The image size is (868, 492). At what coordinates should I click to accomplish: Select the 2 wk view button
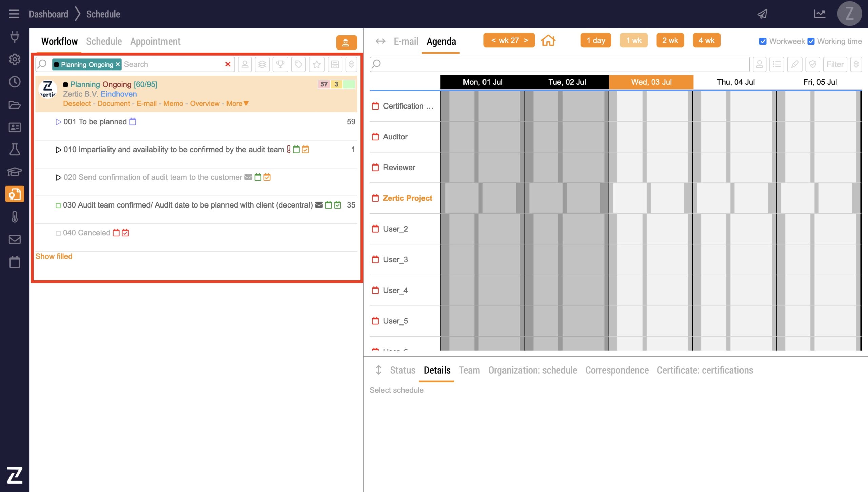[670, 41]
